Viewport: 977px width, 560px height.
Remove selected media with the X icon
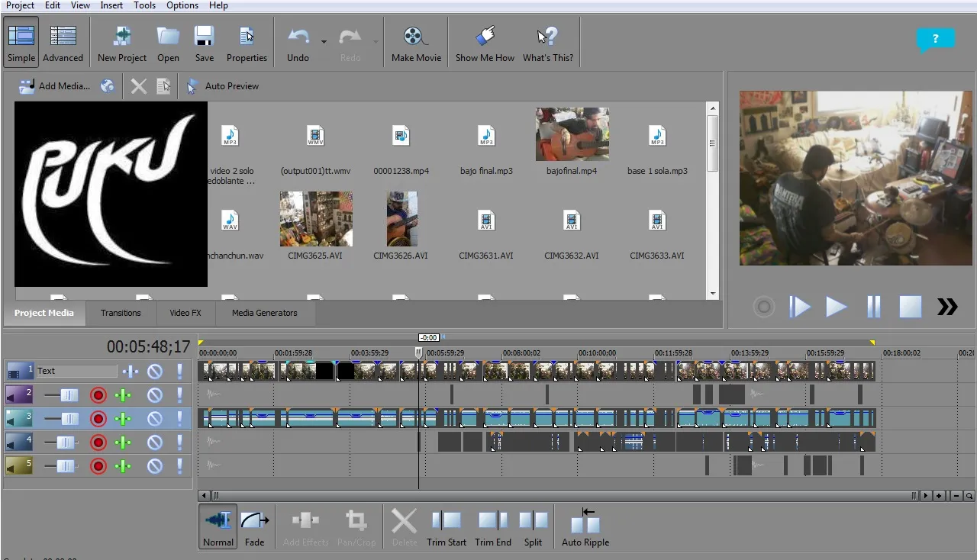pyautogui.click(x=138, y=86)
